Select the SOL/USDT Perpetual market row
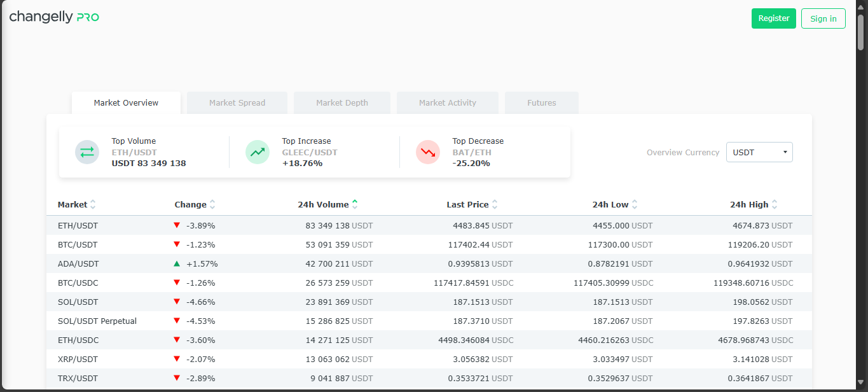 click(x=97, y=321)
